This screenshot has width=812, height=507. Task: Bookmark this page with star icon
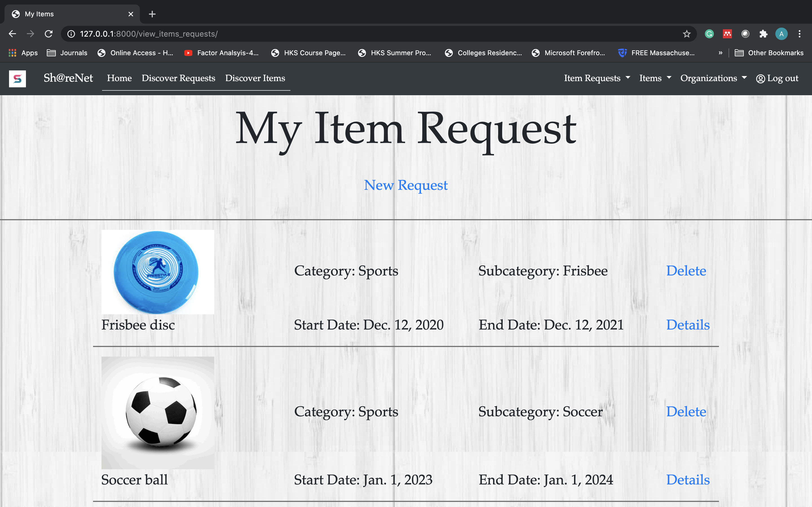tap(687, 34)
